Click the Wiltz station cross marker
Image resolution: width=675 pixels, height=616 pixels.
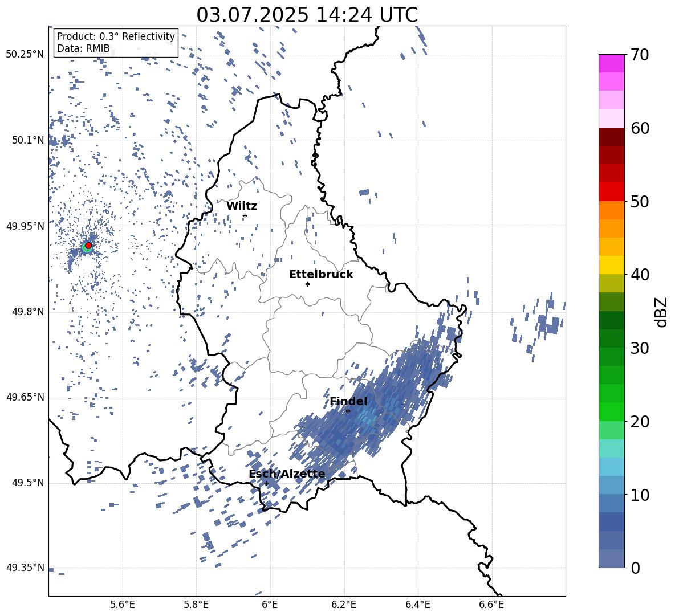245,215
